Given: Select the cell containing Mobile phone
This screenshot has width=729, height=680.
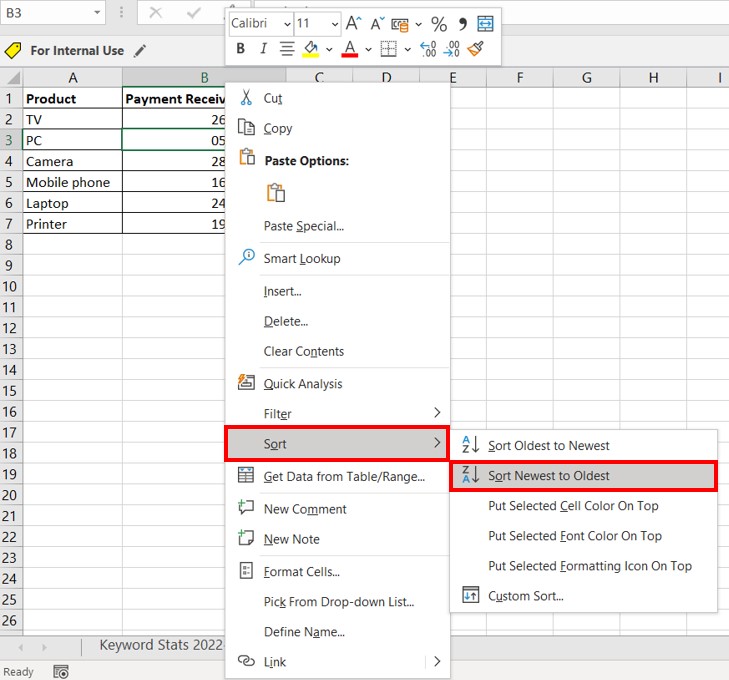Looking at the screenshot, I should tap(73, 182).
